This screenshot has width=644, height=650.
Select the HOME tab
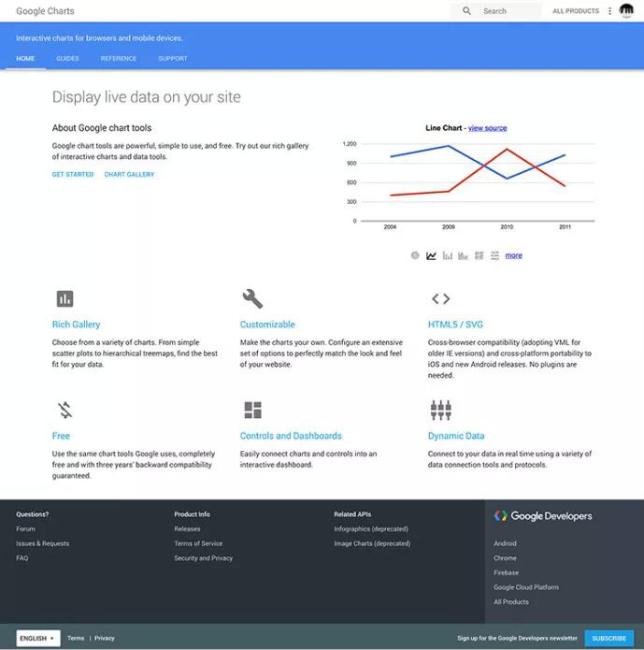pos(25,58)
